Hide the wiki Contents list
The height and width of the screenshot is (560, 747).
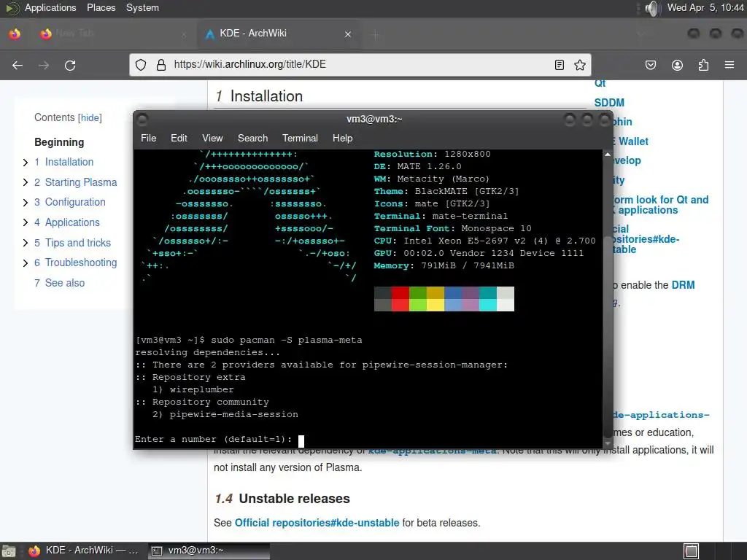point(90,117)
